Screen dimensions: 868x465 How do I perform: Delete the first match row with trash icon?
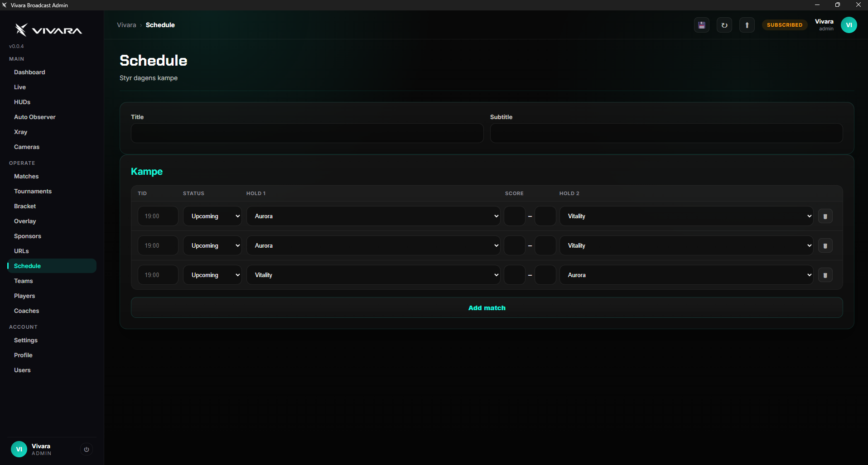tap(825, 216)
